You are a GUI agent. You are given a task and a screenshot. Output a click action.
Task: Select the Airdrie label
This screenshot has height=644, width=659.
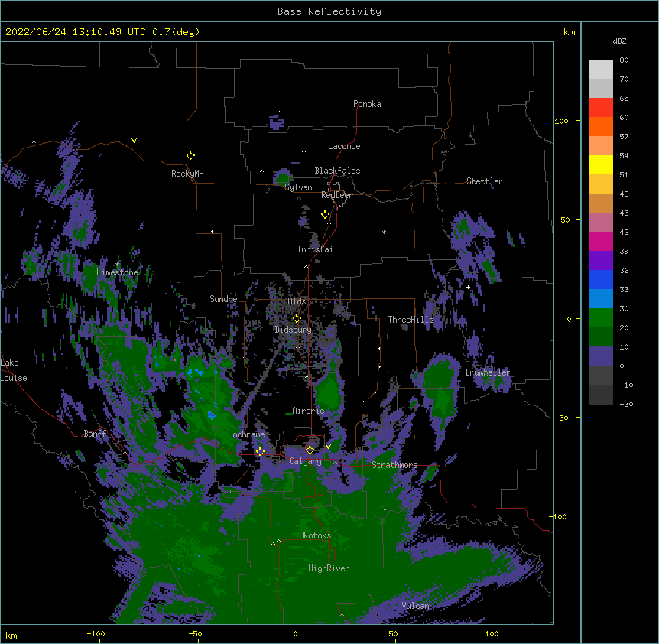(x=308, y=411)
